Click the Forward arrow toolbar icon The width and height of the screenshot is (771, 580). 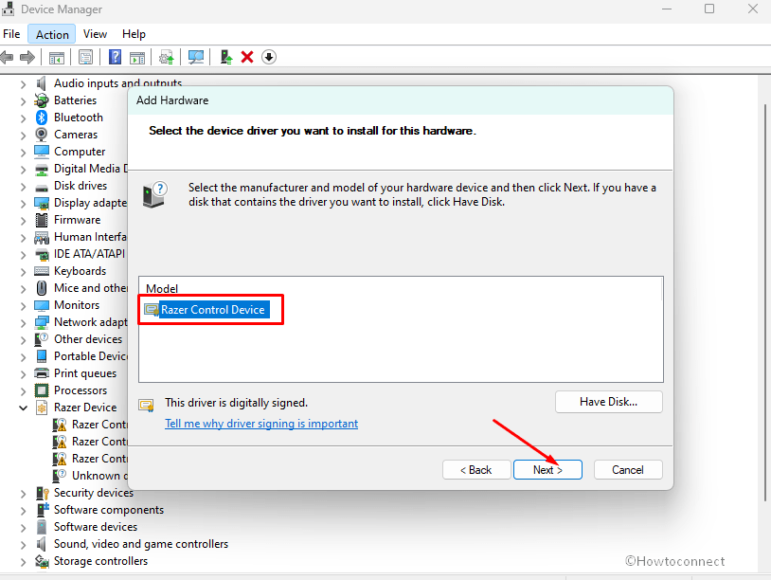tap(28, 58)
